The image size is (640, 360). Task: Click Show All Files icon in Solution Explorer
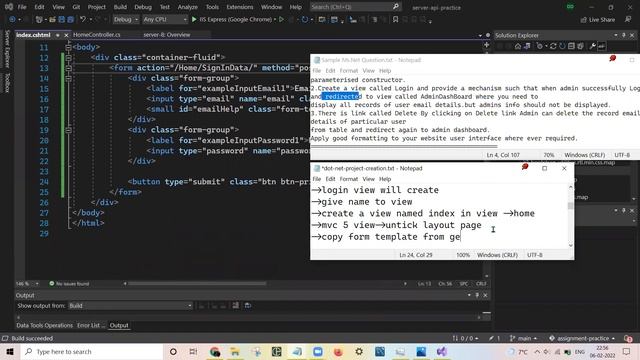(580, 46)
